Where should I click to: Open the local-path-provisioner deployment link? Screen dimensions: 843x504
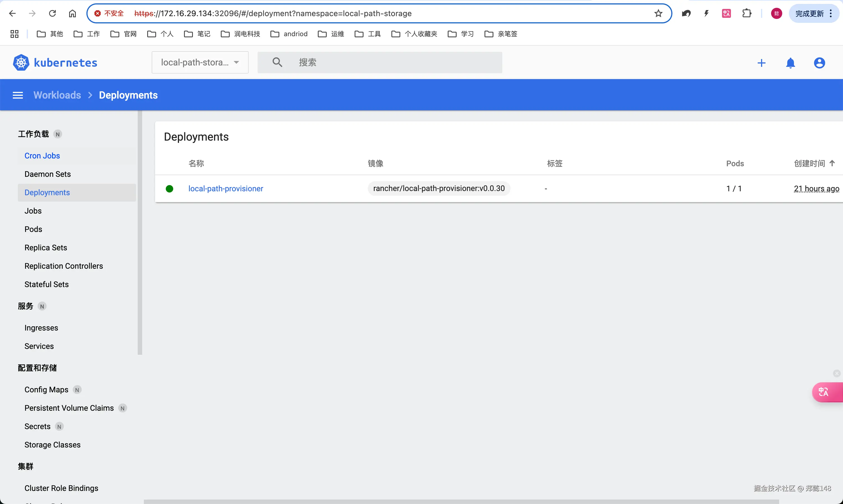point(226,189)
